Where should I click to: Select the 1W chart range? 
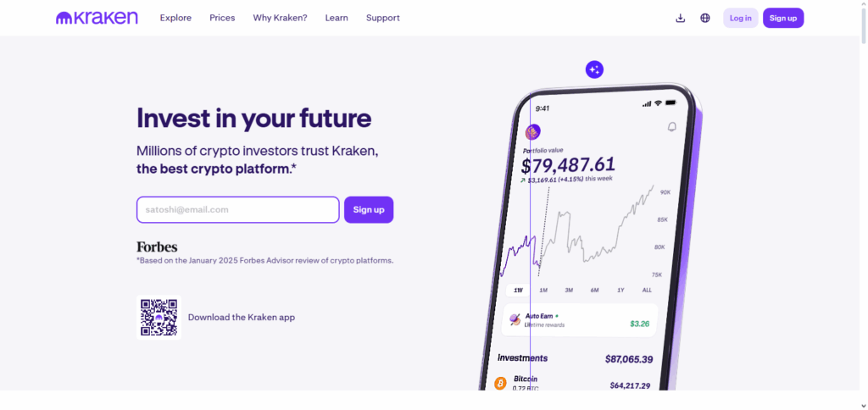pos(518,290)
